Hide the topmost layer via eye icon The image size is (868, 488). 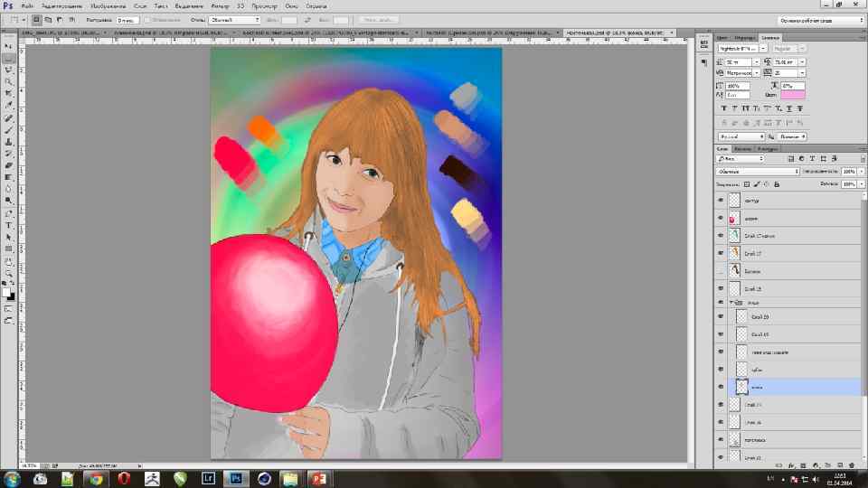721,201
